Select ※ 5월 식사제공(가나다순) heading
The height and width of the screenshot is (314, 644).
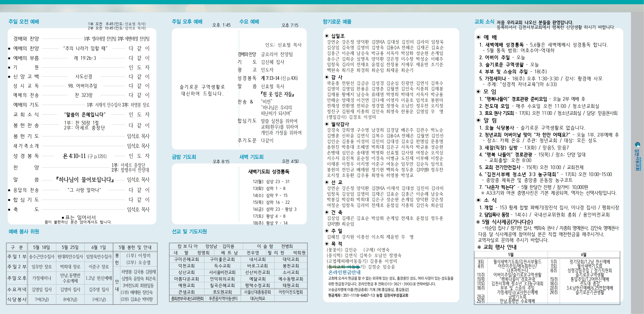(x=504, y=222)
